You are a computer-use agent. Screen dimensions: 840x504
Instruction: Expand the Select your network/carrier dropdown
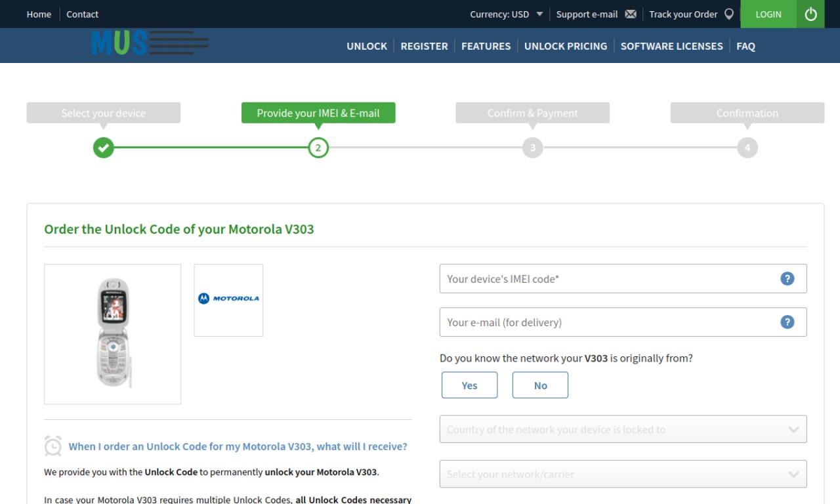click(x=623, y=474)
